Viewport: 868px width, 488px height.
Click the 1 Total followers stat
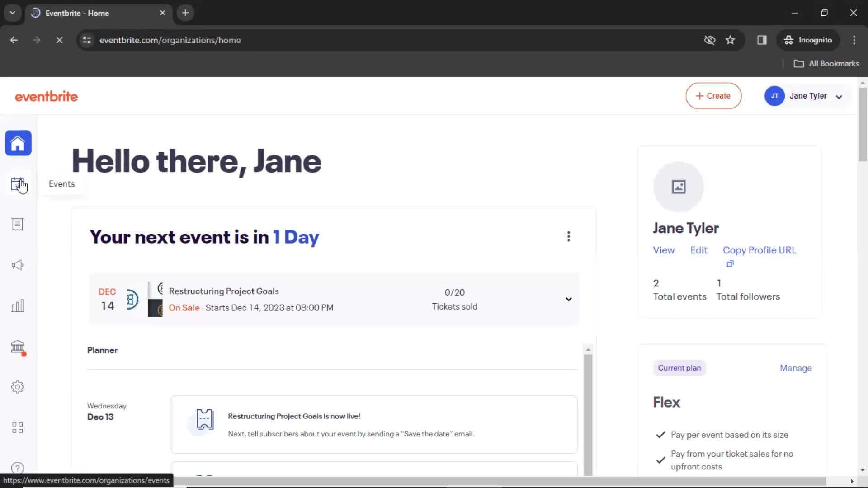click(748, 290)
